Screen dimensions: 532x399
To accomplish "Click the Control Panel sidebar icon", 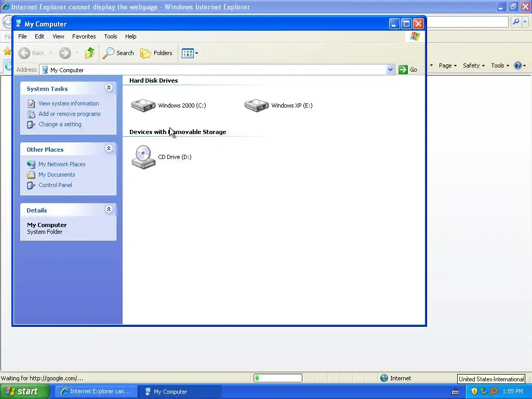I will click(x=31, y=185).
